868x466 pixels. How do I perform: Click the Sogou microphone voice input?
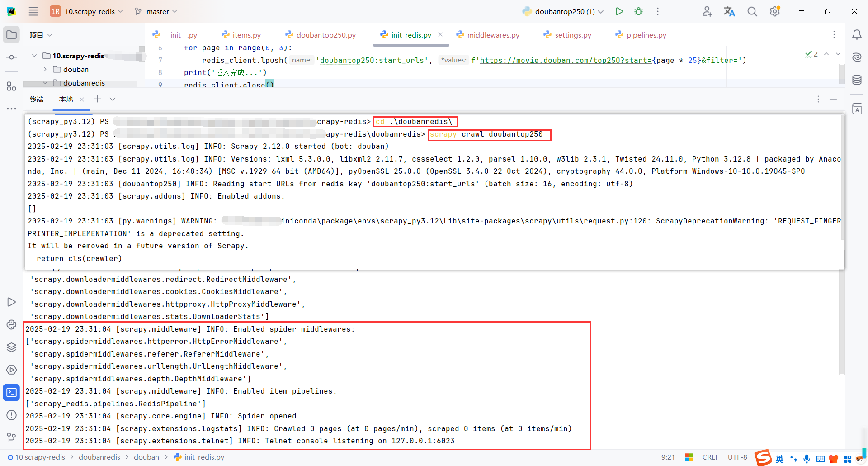(807, 459)
